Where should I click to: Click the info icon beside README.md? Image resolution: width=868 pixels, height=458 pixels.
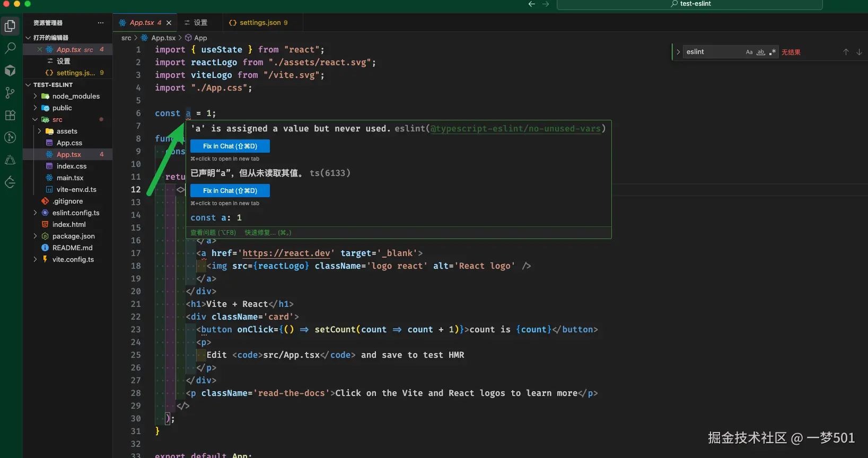(x=45, y=248)
